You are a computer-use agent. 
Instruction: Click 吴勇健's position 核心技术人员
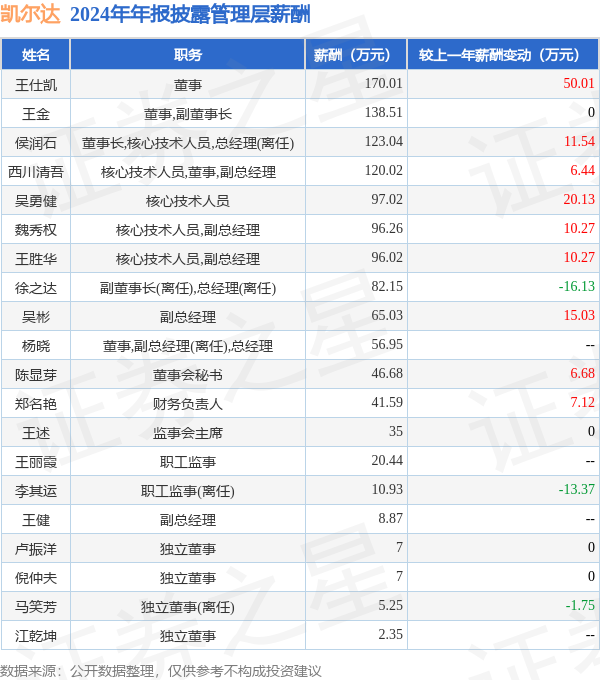(x=188, y=201)
